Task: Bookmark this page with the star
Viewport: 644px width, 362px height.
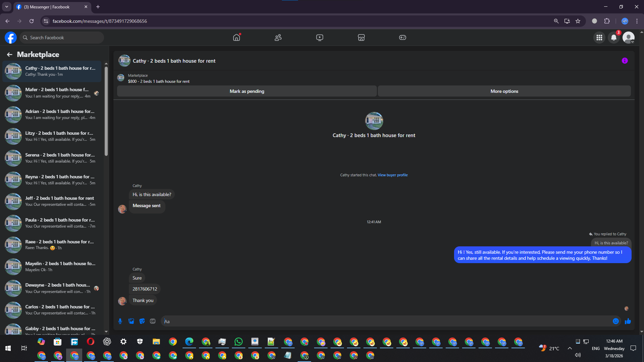Action: click(x=578, y=21)
